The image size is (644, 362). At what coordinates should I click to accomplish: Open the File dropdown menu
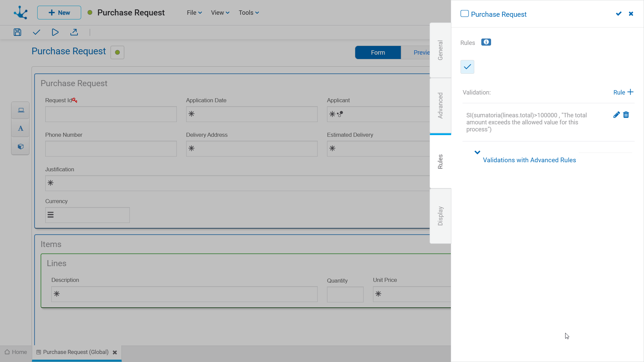(x=194, y=13)
